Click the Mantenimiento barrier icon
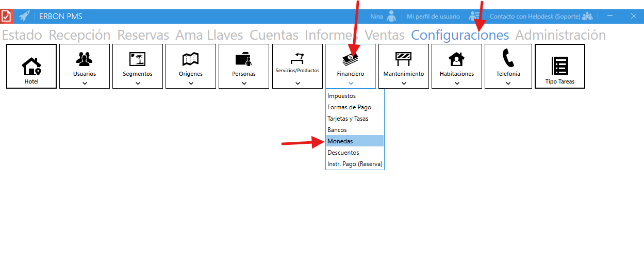 (x=404, y=59)
